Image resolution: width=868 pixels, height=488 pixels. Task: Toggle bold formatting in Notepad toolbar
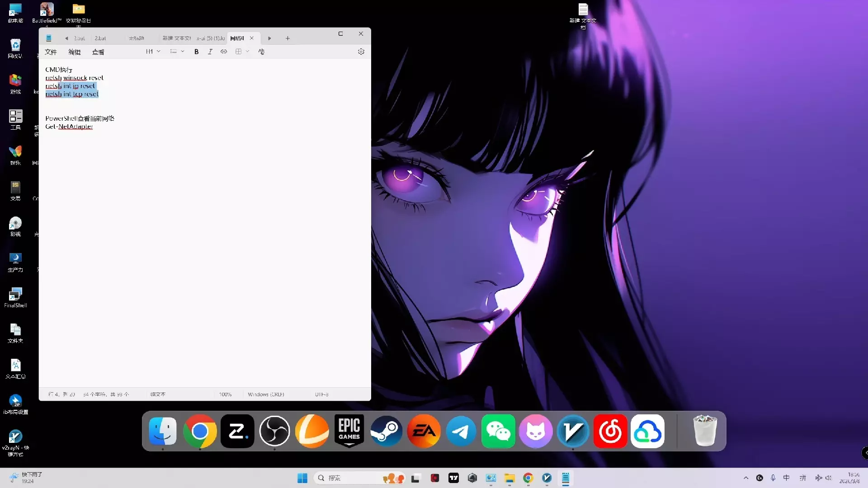pyautogui.click(x=196, y=52)
